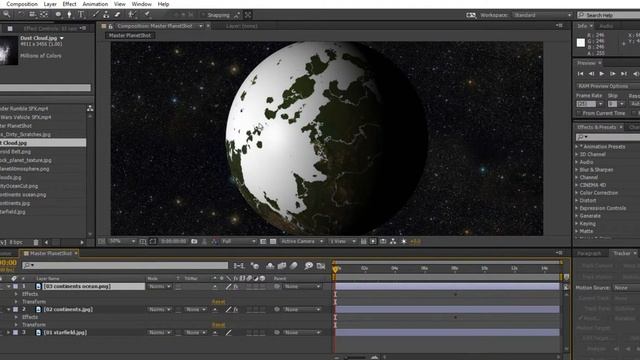This screenshot has width=640, height=360.
Task: Open the Workspace Standard dropdown
Action: coord(542,15)
